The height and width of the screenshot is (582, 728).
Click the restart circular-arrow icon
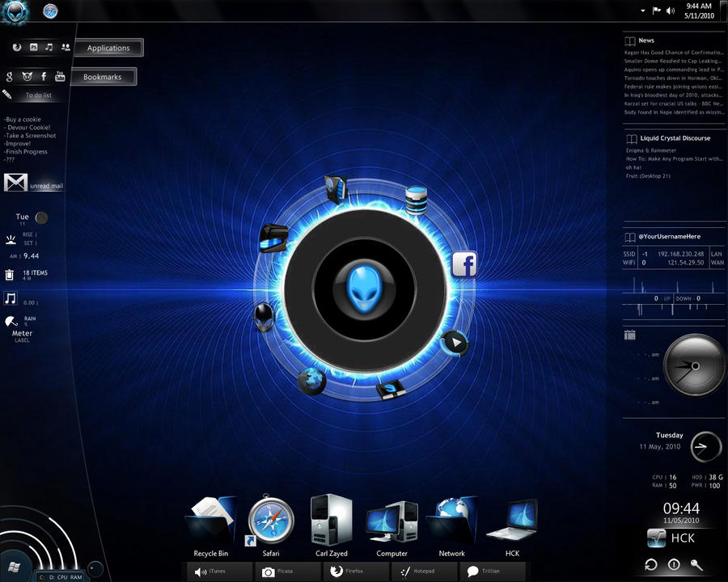(651, 564)
